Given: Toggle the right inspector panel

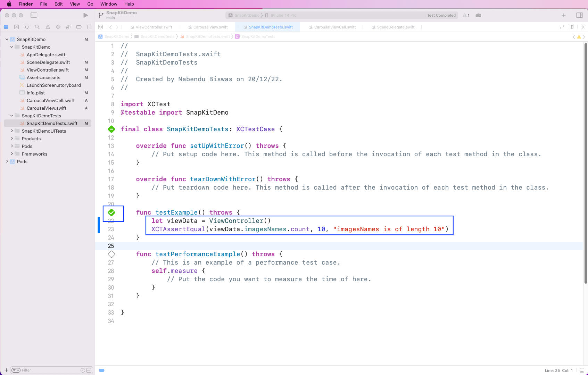Looking at the screenshot, I should (579, 15).
